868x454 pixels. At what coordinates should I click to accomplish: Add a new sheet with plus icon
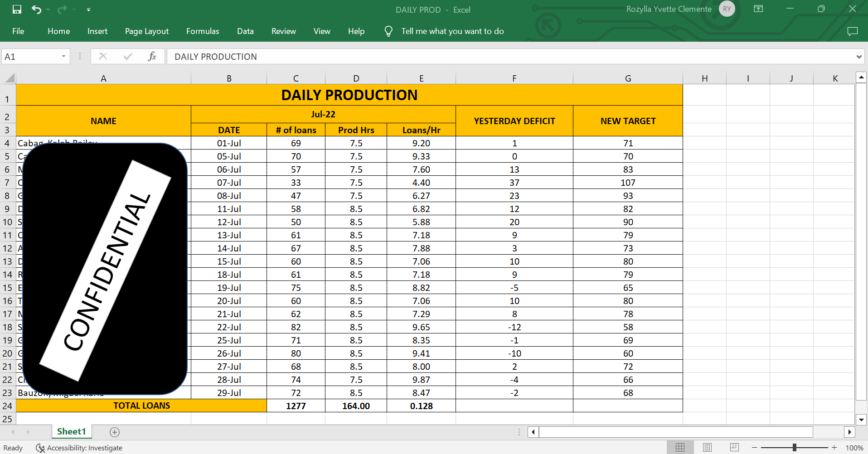tap(115, 432)
